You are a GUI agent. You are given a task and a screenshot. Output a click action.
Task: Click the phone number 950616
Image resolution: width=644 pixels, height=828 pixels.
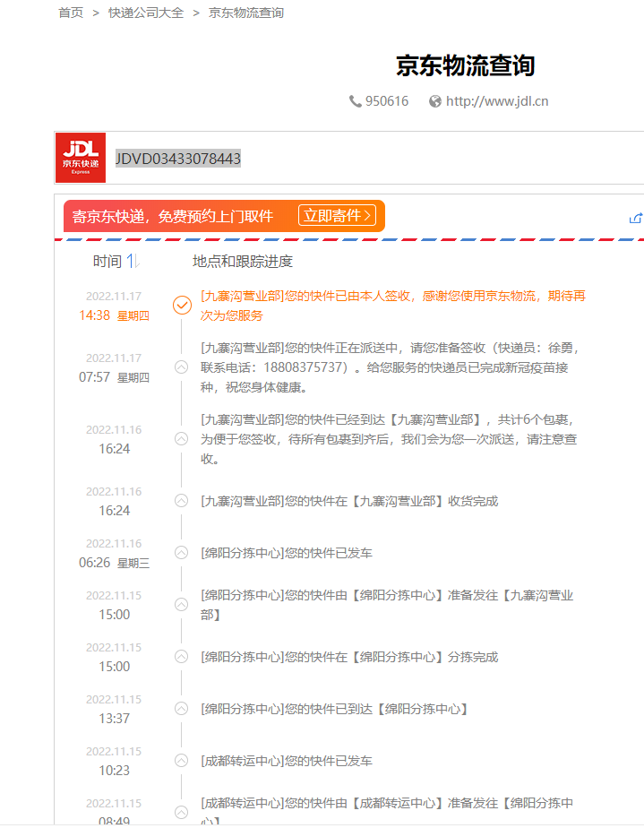point(387,101)
